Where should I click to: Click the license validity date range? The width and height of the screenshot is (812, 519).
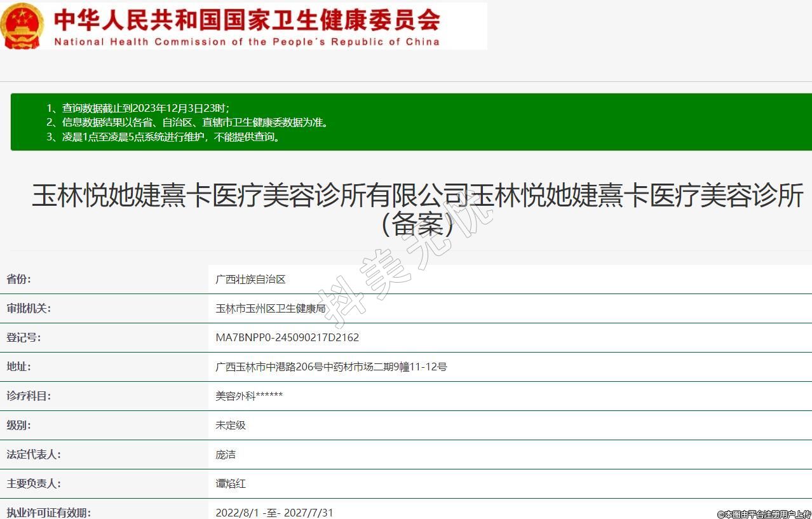click(274, 512)
